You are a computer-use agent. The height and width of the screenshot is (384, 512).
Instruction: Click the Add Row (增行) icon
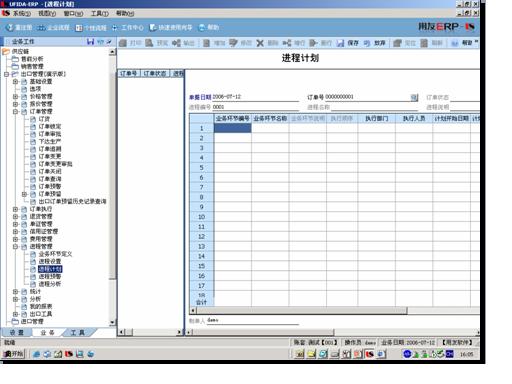click(287, 43)
